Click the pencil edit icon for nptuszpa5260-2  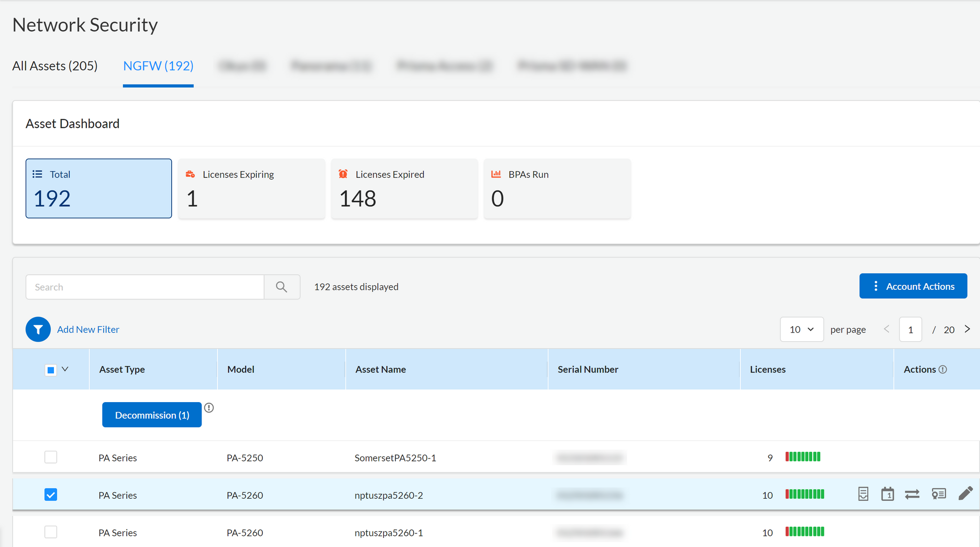[965, 494]
